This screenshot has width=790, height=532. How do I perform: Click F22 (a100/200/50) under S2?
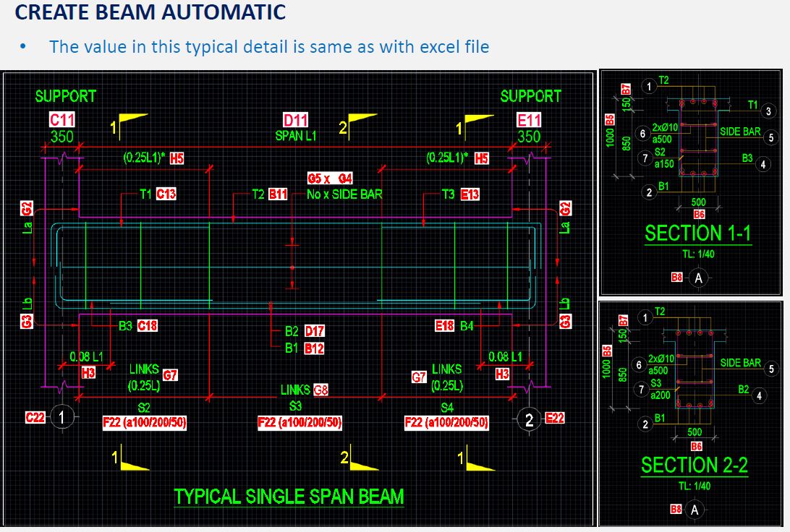point(145,422)
